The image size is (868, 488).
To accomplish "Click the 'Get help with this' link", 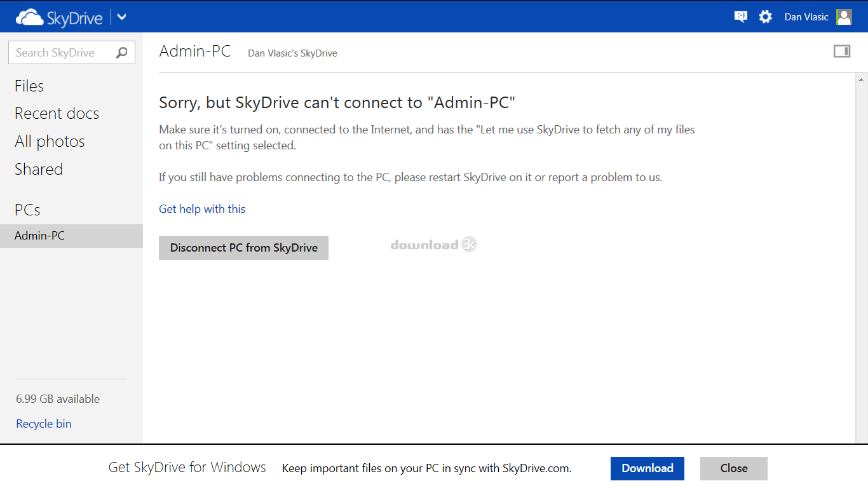I will pos(202,209).
